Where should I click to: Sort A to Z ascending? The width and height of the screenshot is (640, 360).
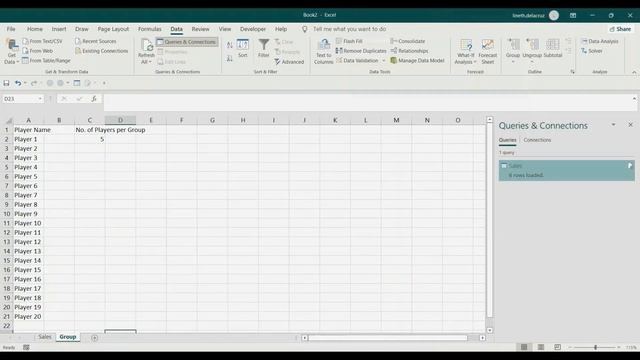click(230, 45)
